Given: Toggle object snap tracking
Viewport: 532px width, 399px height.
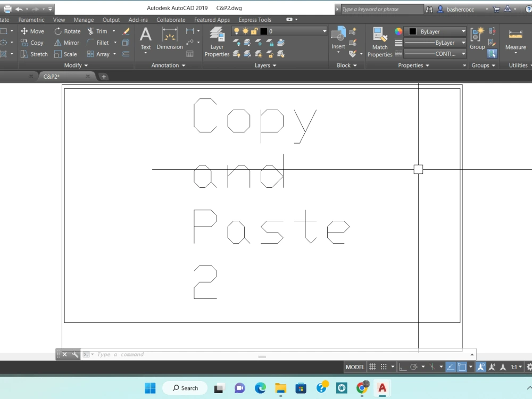Looking at the screenshot, I should coord(451,367).
